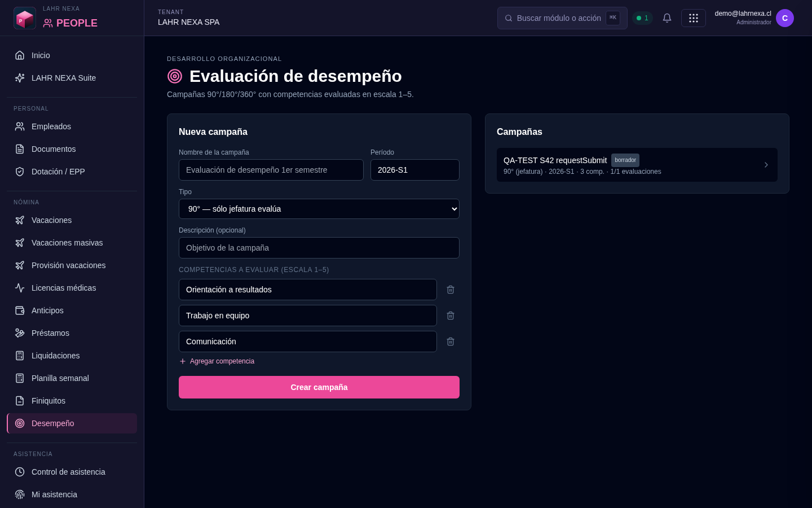The image size is (812, 508).
Task: Click the Inicio home icon
Action: [20, 55]
